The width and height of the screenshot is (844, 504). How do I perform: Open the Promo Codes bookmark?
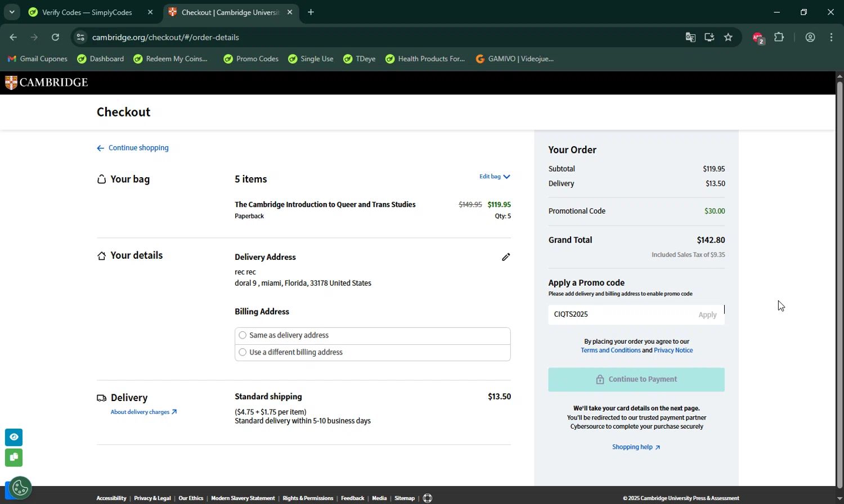tap(251, 58)
